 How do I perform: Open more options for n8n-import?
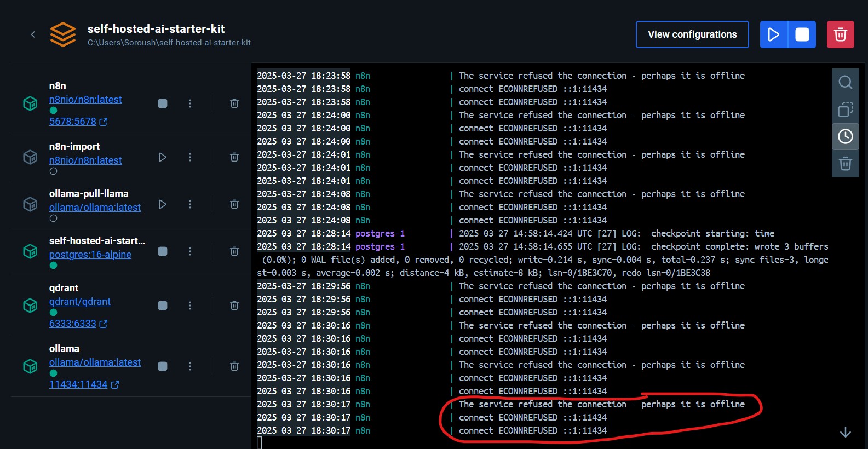tap(190, 157)
